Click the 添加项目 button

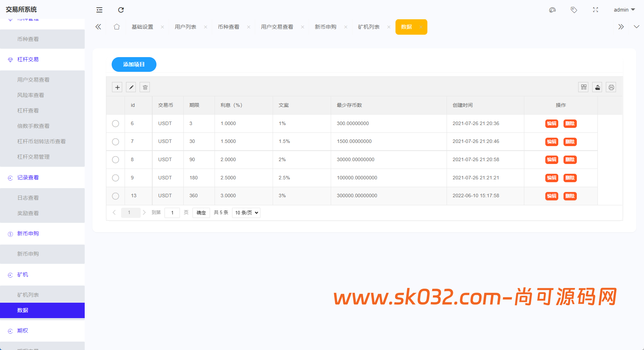click(x=134, y=64)
